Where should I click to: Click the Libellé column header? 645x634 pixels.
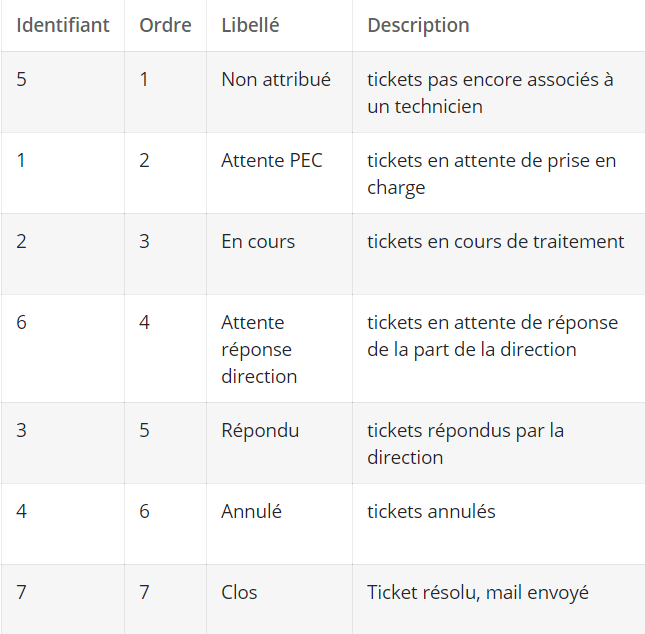[250, 25]
